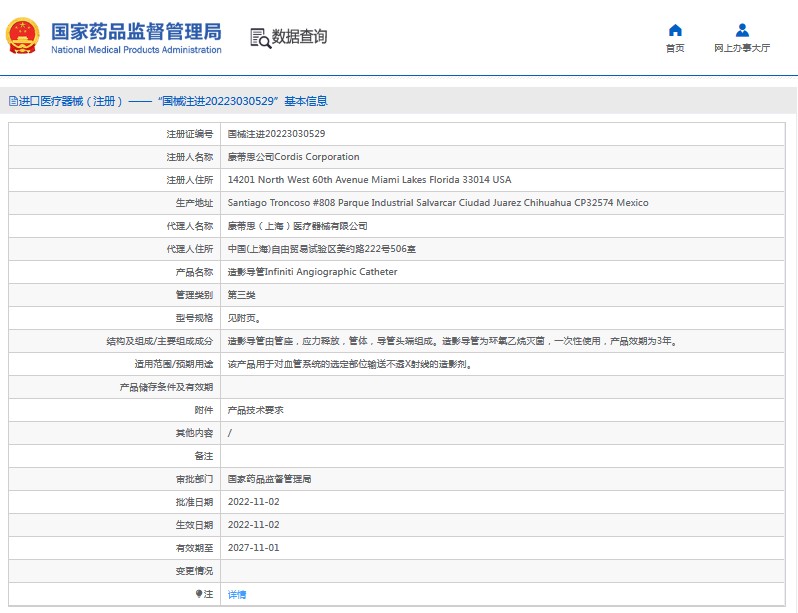798x613 pixels.
Task: Click the 产品储存条件及有效期 label
Action: pyautogui.click(x=166, y=387)
